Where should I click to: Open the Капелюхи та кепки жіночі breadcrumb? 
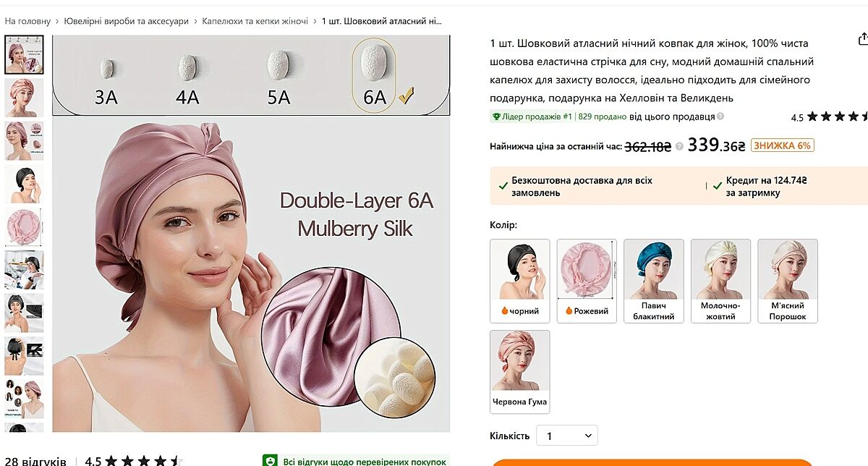(x=255, y=22)
